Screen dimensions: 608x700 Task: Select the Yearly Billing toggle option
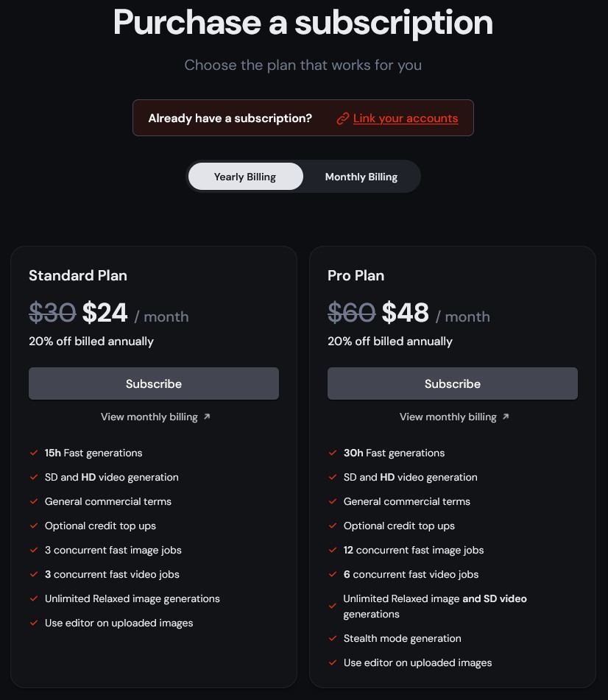[245, 177]
